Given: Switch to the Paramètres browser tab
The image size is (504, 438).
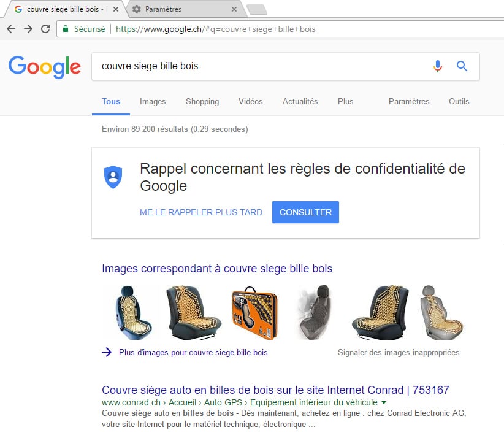Looking at the screenshot, I should pyautogui.click(x=186, y=9).
